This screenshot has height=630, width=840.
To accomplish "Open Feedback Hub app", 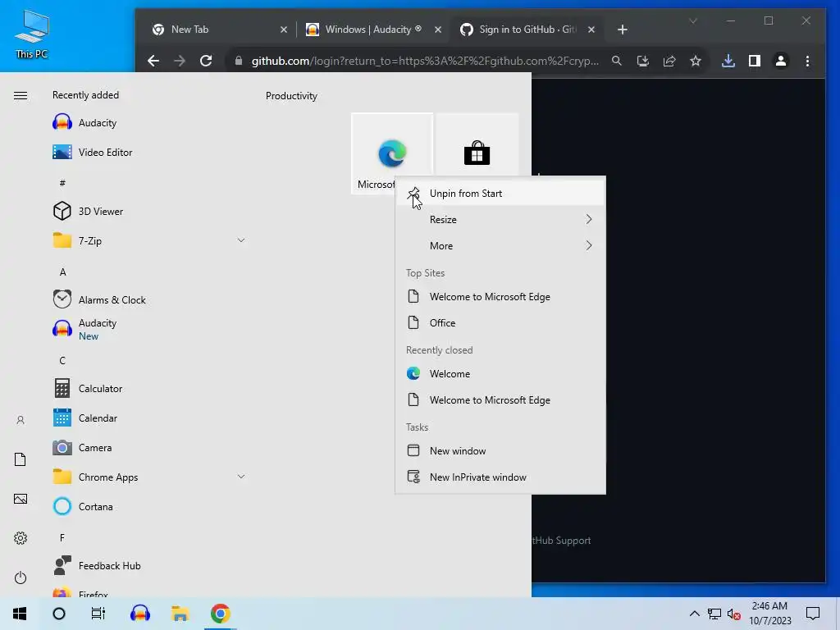I will point(149,566).
